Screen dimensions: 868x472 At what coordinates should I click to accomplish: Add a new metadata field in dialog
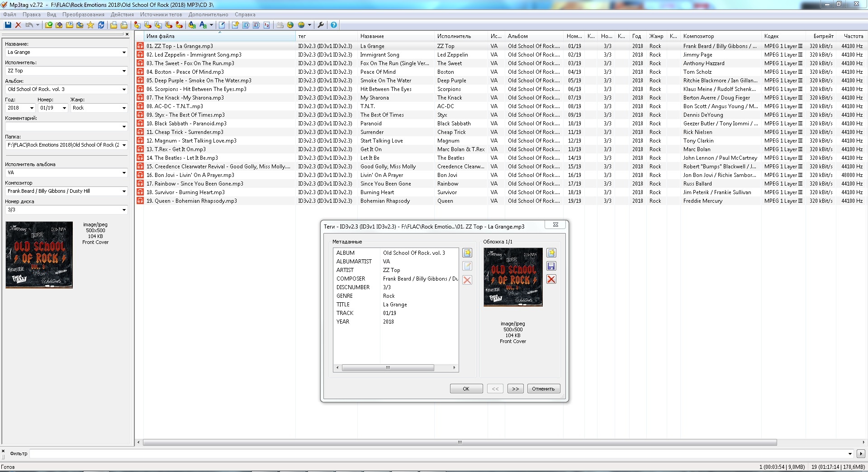tap(467, 253)
